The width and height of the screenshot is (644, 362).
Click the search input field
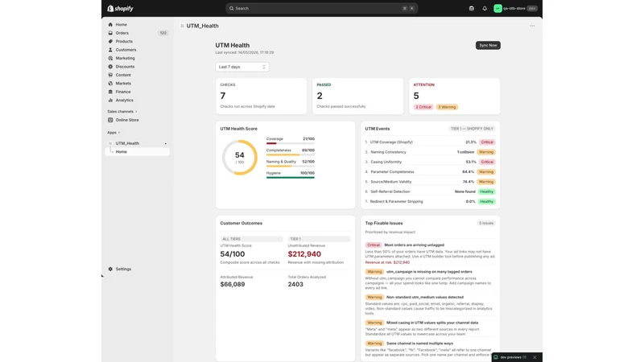pyautogui.click(x=321, y=8)
